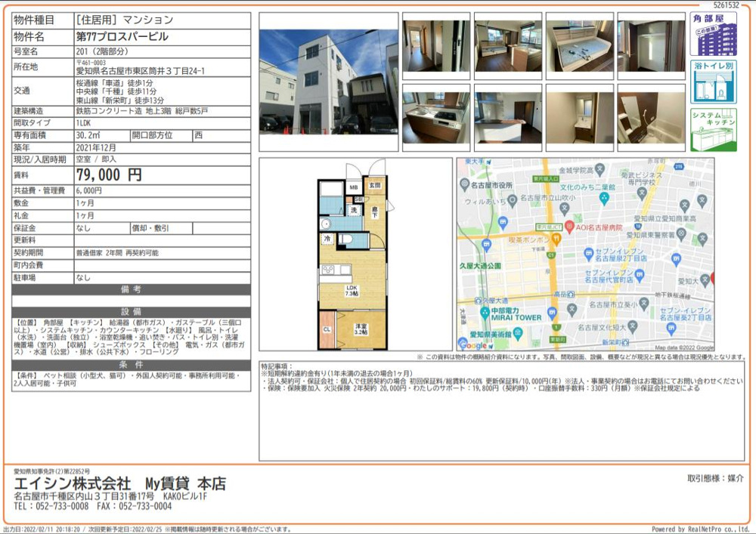Open the bathroom bathtub photo thumbnail
The width and height of the screenshot is (756, 534).
[x=652, y=118]
